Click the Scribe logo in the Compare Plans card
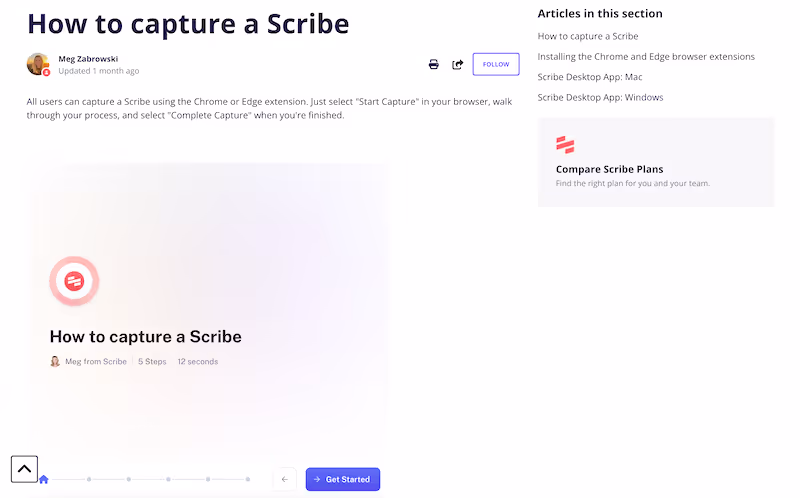 click(x=565, y=145)
